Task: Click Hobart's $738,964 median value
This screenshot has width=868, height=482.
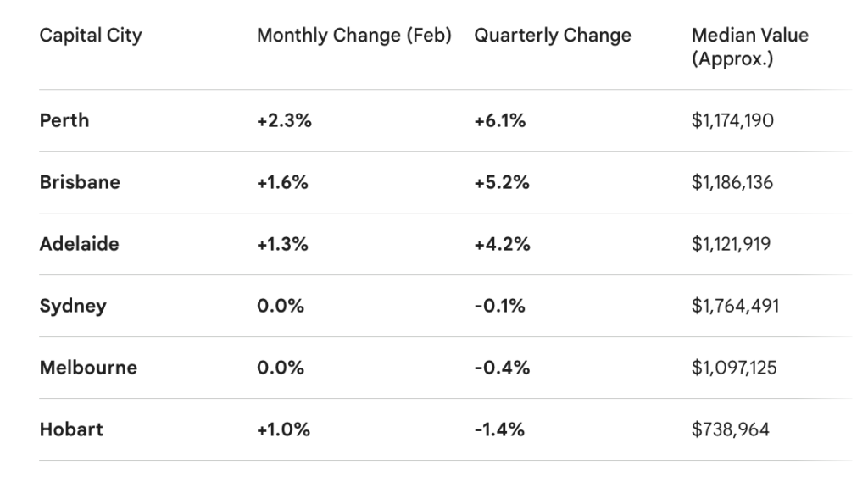Action: tap(731, 429)
